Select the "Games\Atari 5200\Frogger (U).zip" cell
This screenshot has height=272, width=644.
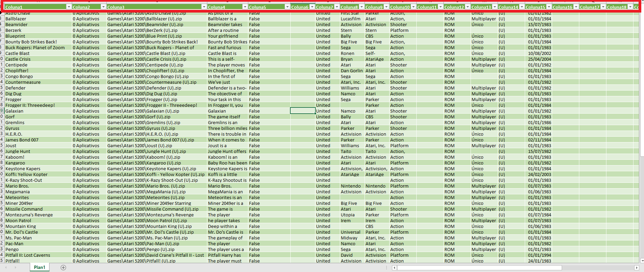pos(157,99)
